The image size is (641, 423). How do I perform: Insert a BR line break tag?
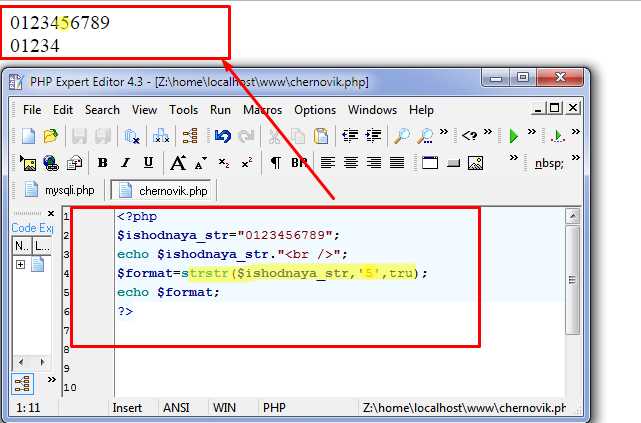coord(299,163)
